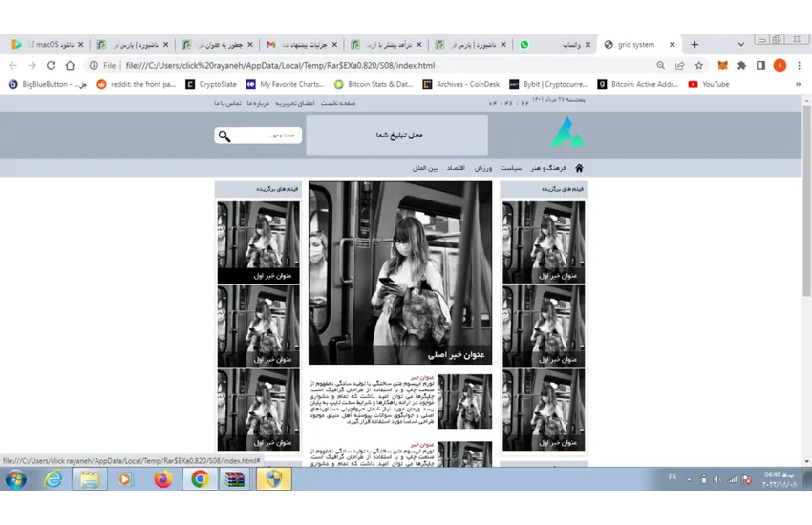812x525 pixels.
Task: Open the zoom magnifier icon in address bar
Action: (x=661, y=66)
